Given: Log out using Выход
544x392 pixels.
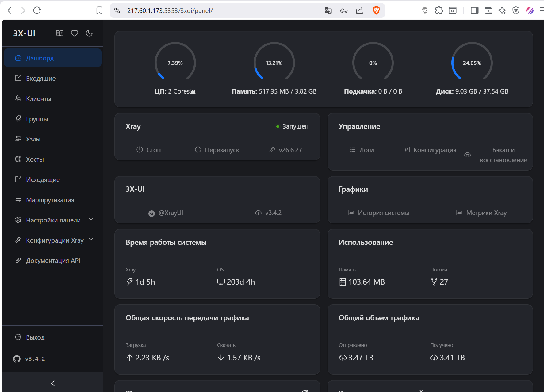Looking at the screenshot, I should tap(53, 337).
